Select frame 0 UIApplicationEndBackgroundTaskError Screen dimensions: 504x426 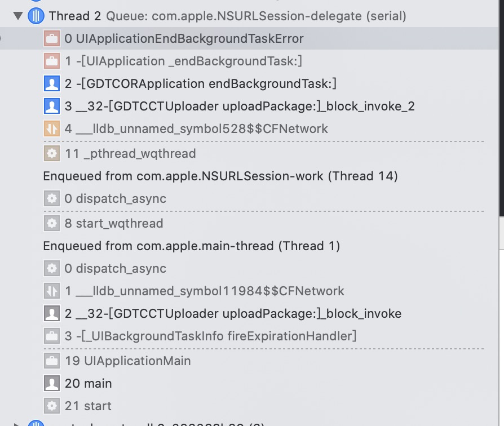coord(249,38)
